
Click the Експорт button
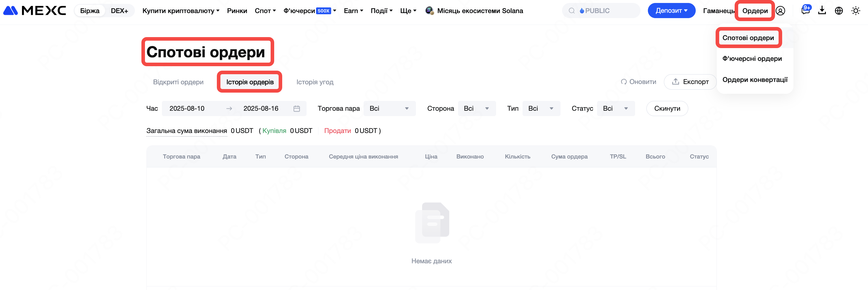click(x=690, y=82)
